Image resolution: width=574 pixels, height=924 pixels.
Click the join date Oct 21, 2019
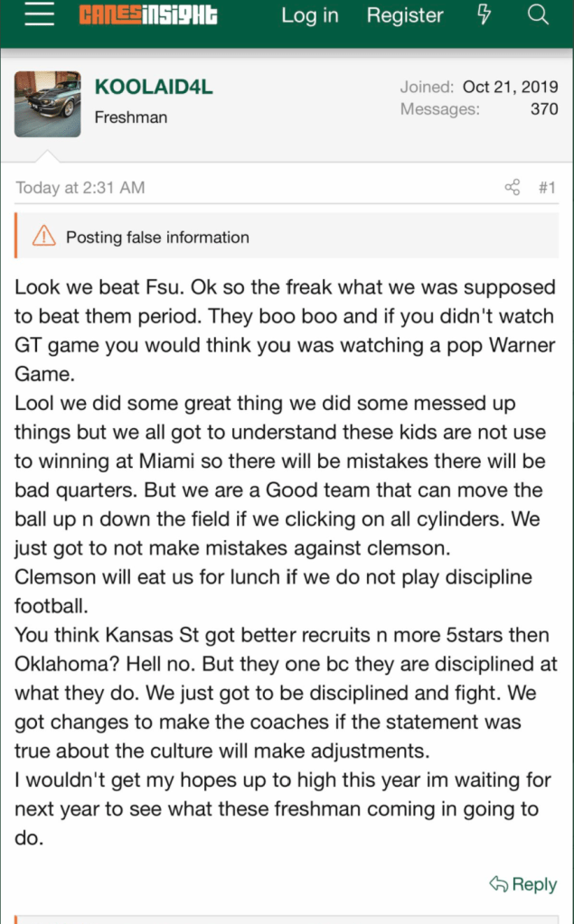[510, 88]
